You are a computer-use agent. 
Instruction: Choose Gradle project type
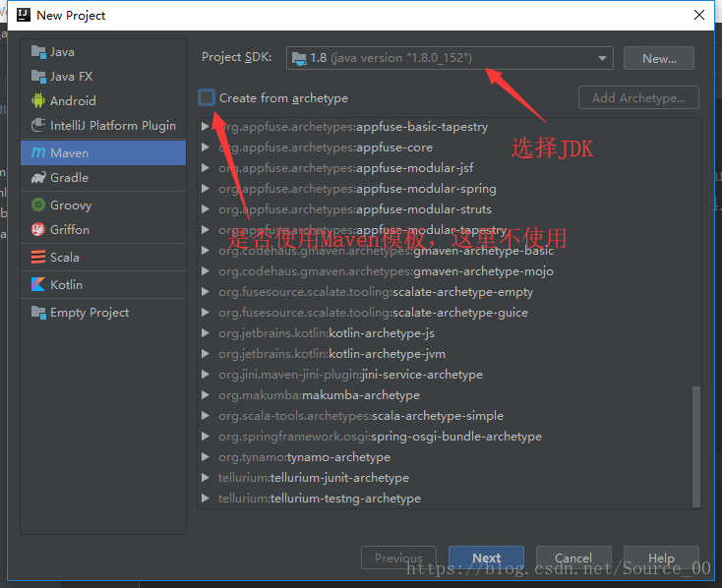[103, 178]
